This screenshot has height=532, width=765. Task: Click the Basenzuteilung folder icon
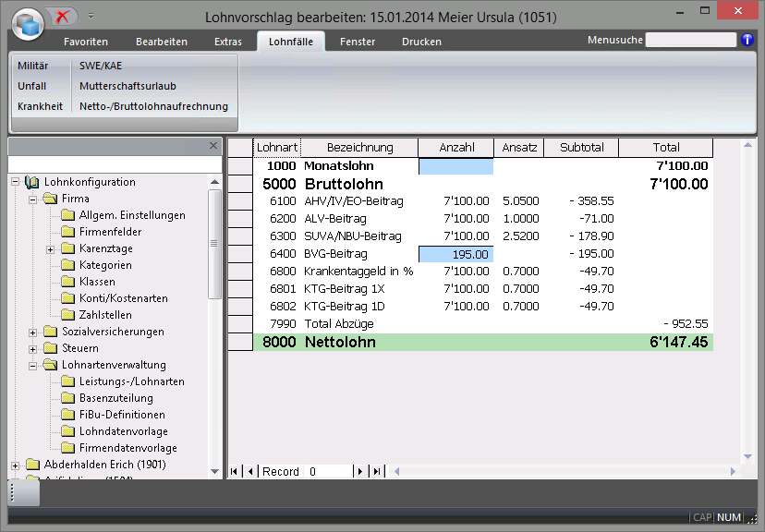click(67, 398)
